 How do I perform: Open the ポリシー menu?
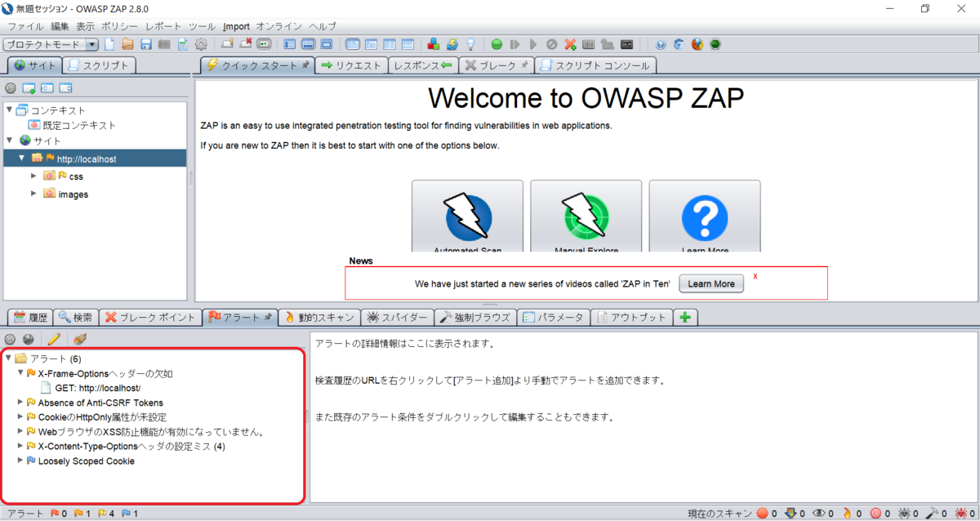[x=120, y=26]
